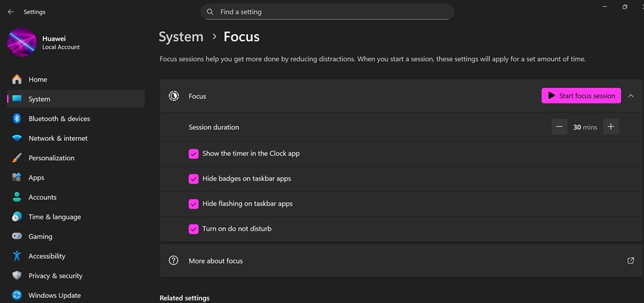Decrease session duration with minus button
Screen dimensions: 644x303
pos(560,127)
